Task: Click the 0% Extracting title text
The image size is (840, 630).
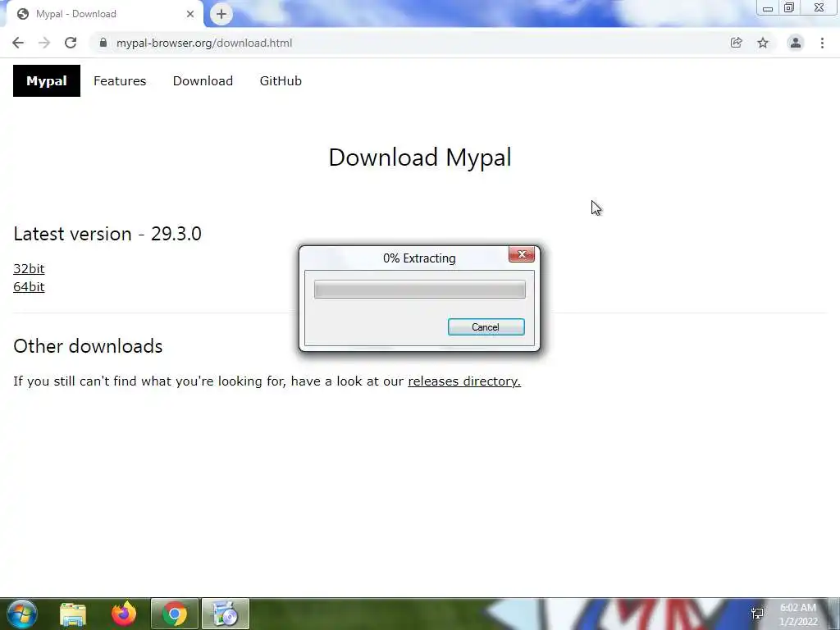Action: pyautogui.click(x=419, y=258)
